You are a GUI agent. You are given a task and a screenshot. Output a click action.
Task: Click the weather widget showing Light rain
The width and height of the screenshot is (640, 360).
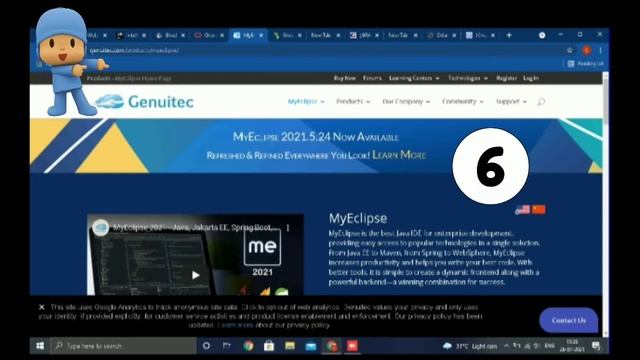pos(470,346)
